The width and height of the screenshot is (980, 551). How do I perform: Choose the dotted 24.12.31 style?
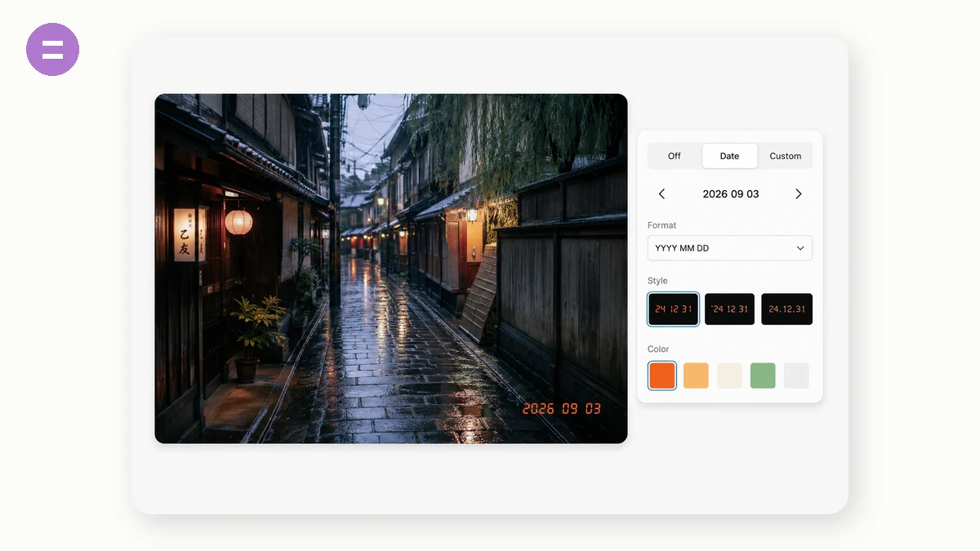(786, 309)
